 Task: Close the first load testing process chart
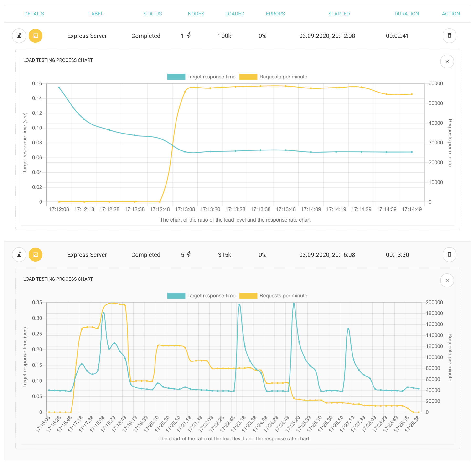pos(447,62)
